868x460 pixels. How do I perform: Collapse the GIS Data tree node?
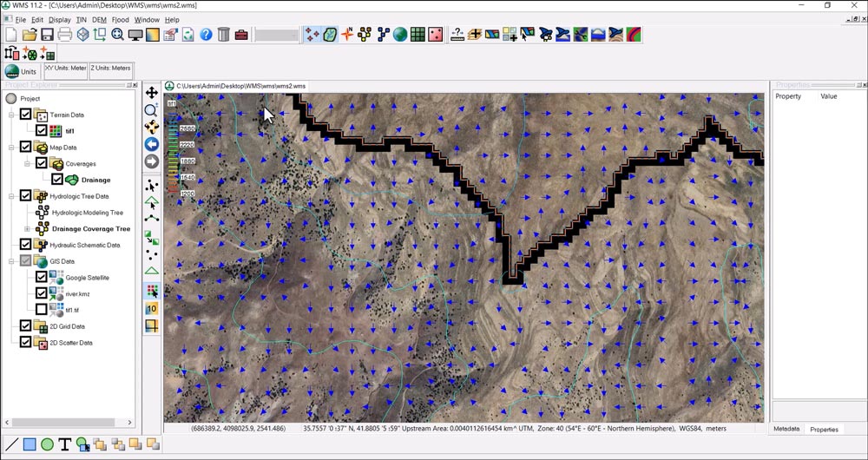point(11,261)
